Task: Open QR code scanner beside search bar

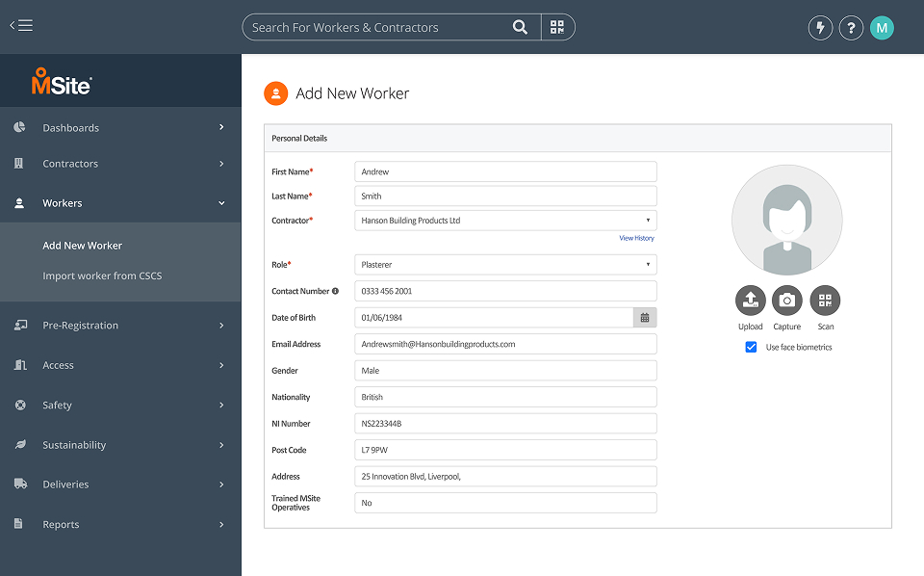Action: tap(557, 27)
